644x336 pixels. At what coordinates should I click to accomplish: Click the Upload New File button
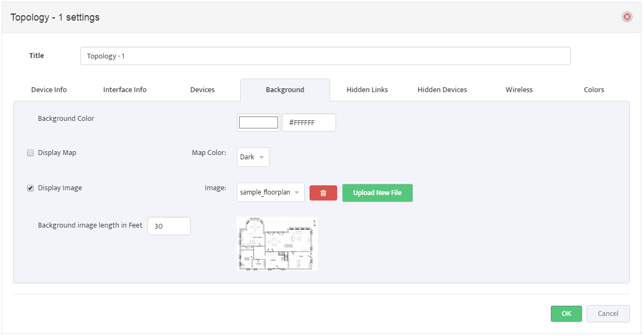click(x=377, y=192)
